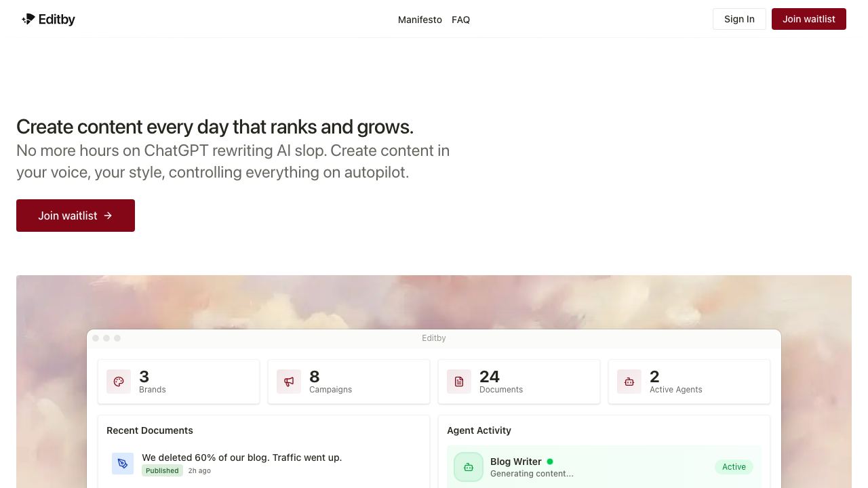Click the arrow icon in the hero Join waitlist button
This screenshot has height=488, width=868.
pos(108,216)
